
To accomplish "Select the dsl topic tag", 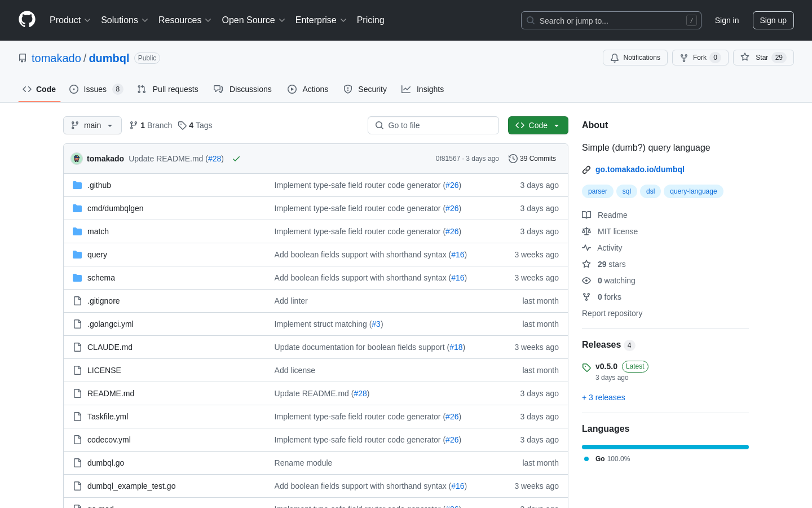I will (x=650, y=191).
